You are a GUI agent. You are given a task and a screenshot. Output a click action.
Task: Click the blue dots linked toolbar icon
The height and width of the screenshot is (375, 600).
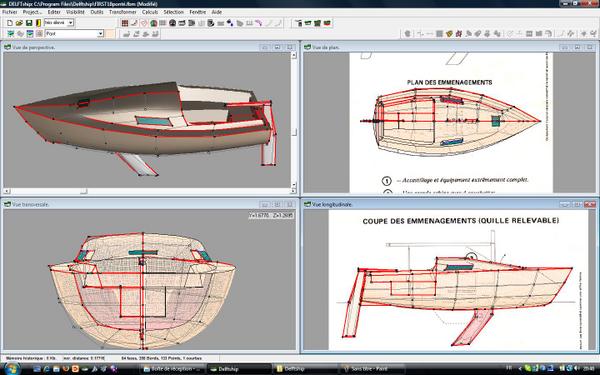[x=230, y=23]
